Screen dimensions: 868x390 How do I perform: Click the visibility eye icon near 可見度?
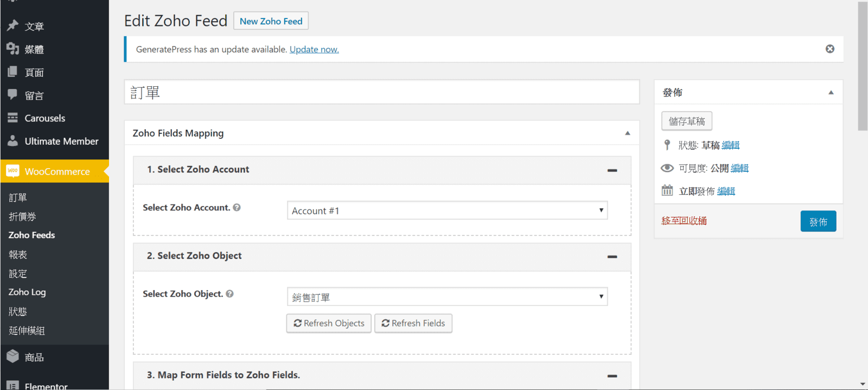point(667,168)
